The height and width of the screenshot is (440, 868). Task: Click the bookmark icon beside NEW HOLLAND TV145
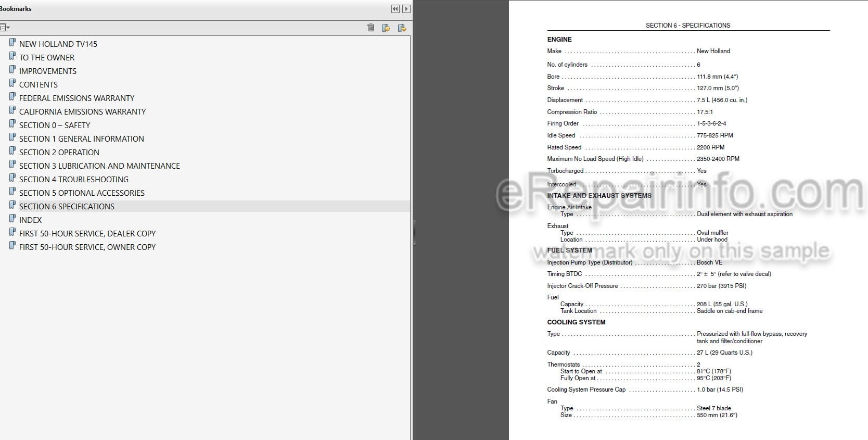click(12, 43)
